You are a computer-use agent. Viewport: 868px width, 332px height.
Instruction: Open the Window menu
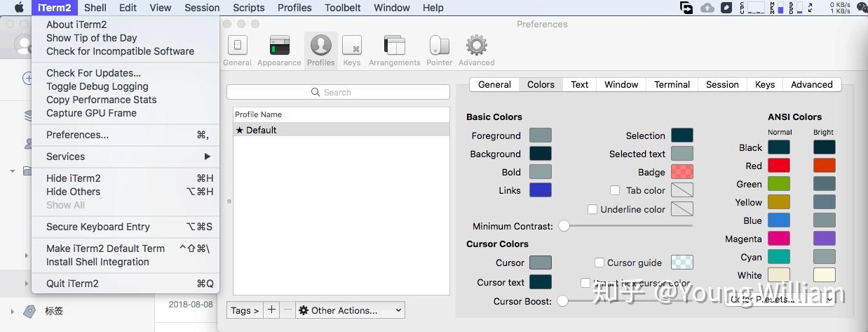(392, 8)
